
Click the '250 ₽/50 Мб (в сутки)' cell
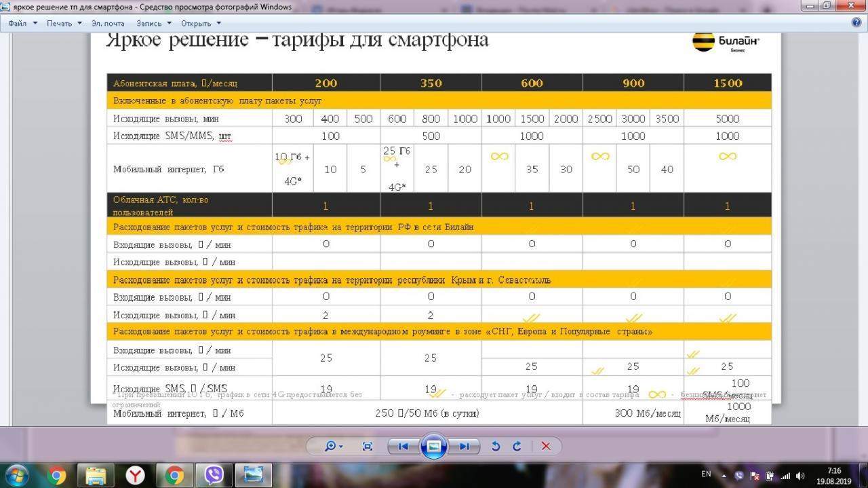[427, 413]
